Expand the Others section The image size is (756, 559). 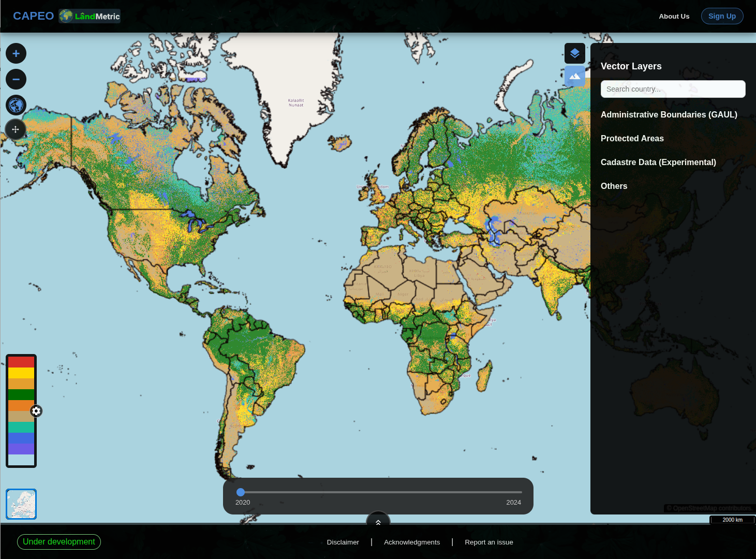click(614, 186)
